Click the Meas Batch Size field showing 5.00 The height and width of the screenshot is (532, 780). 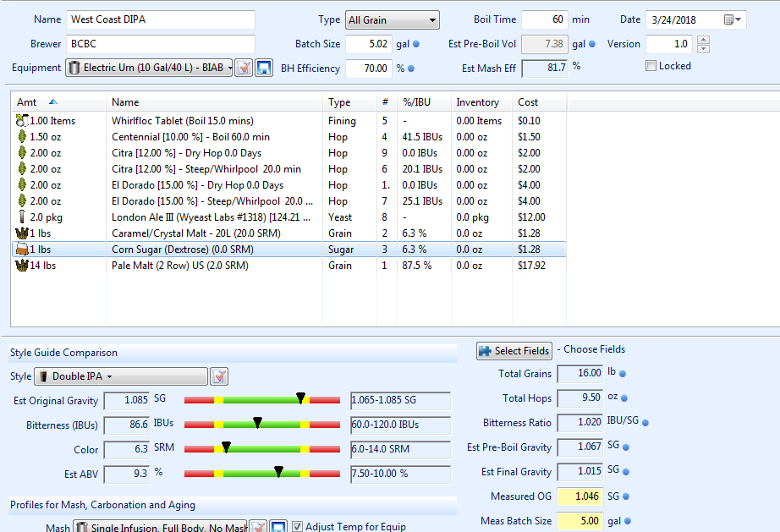[x=580, y=520]
